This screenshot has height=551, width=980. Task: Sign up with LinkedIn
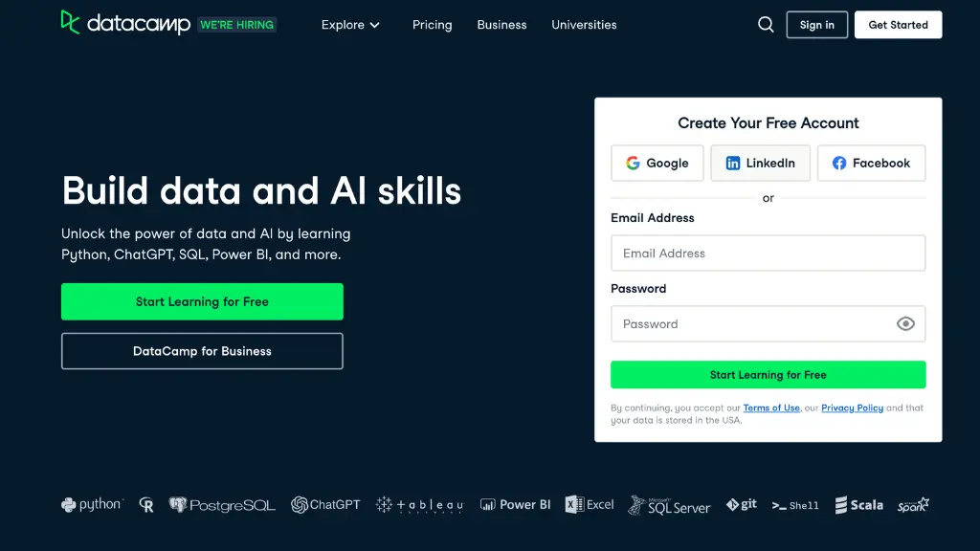(761, 163)
